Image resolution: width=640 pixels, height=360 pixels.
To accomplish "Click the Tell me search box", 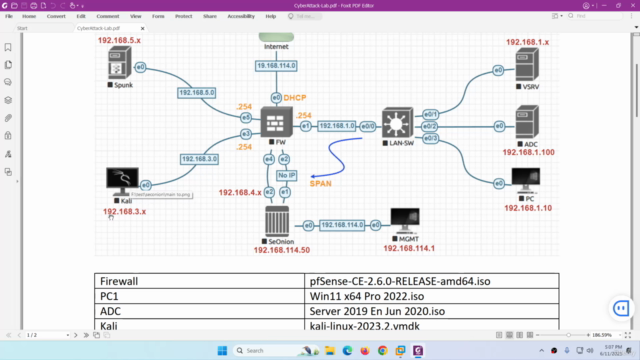I will tap(304, 16).
